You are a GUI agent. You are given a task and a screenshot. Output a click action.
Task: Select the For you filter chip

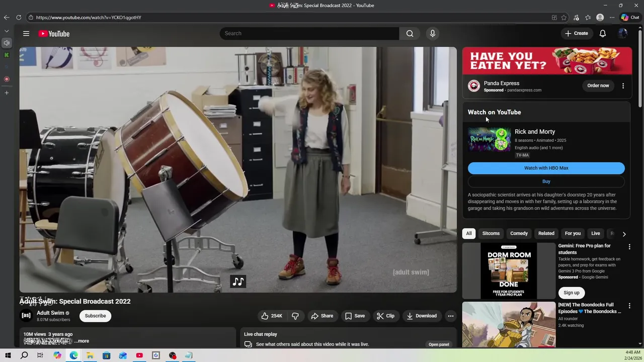[573, 233]
